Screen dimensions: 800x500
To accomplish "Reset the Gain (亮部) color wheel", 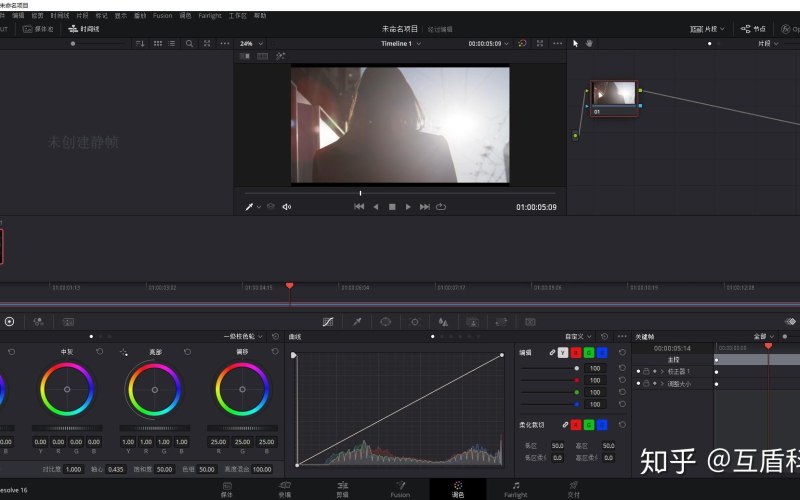I will pos(187,352).
